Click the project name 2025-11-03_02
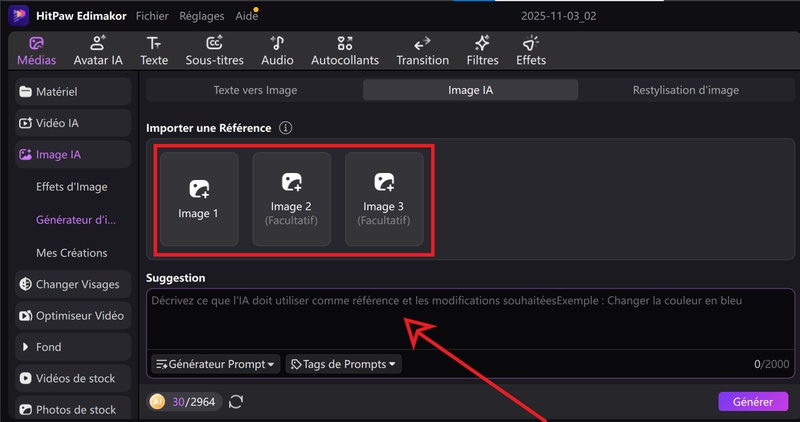Screen dimensions: 800x422 click(559, 16)
